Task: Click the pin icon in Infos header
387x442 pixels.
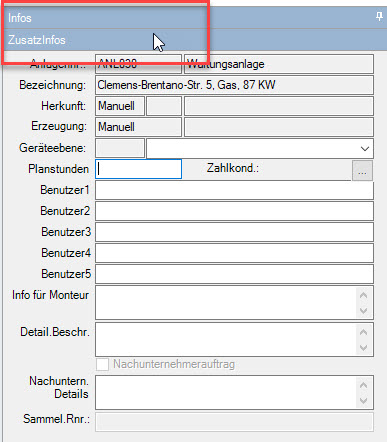Action: point(379,16)
